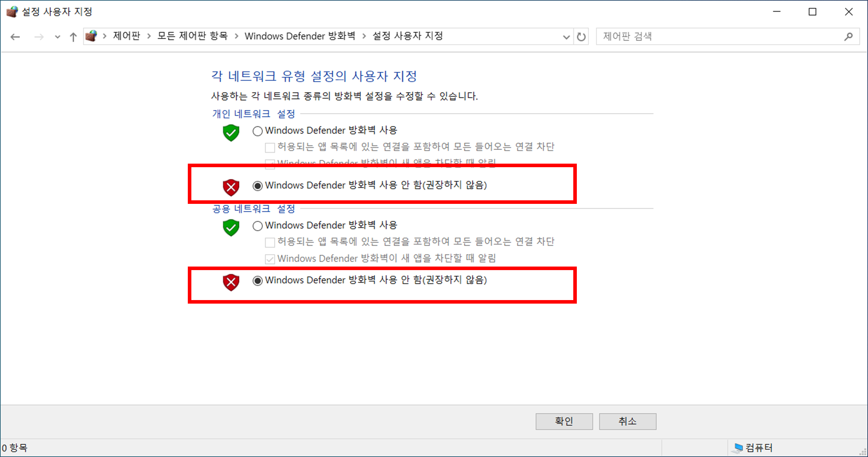Click the search magnifier icon
The image size is (868, 457).
pyautogui.click(x=848, y=37)
